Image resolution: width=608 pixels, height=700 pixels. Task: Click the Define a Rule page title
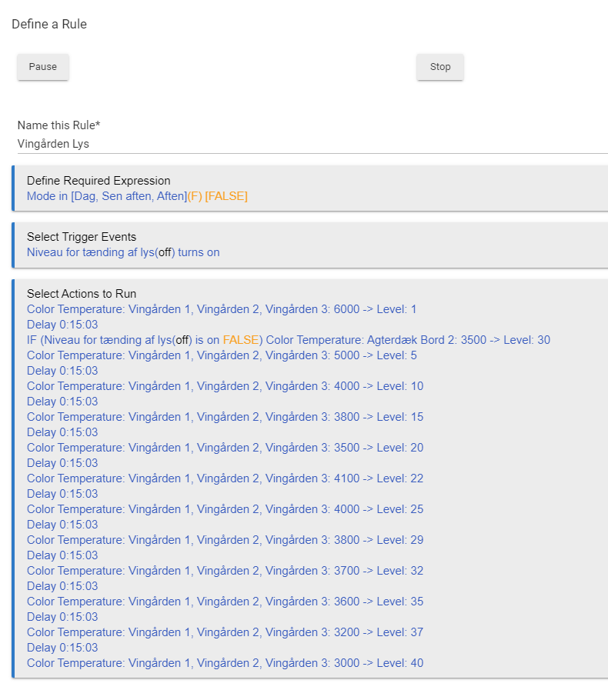click(49, 24)
